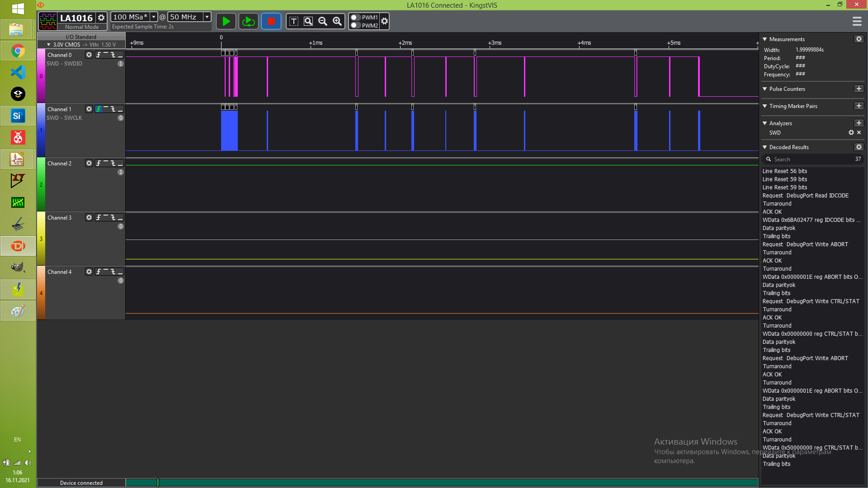Open the 100 MSa sample depth dropdown
The width and height of the screenshot is (868, 488).
(x=154, y=17)
